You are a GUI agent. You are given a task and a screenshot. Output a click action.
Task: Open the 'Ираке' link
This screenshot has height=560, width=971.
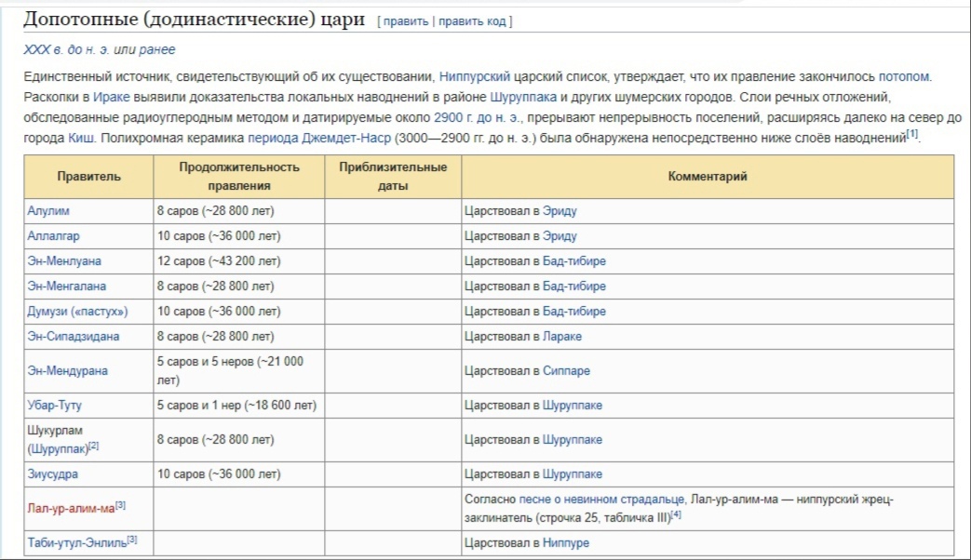point(112,97)
